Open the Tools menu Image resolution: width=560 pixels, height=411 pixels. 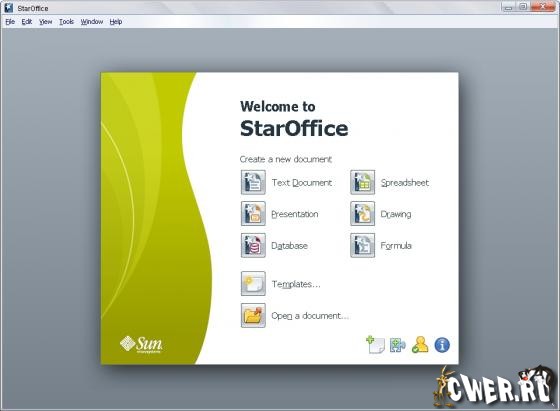click(66, 22)
